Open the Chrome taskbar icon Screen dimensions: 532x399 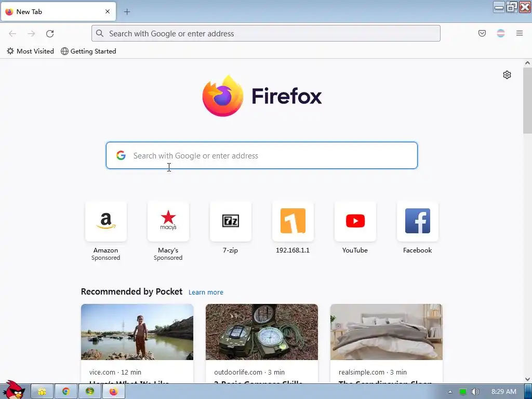[x=66, y=392]
